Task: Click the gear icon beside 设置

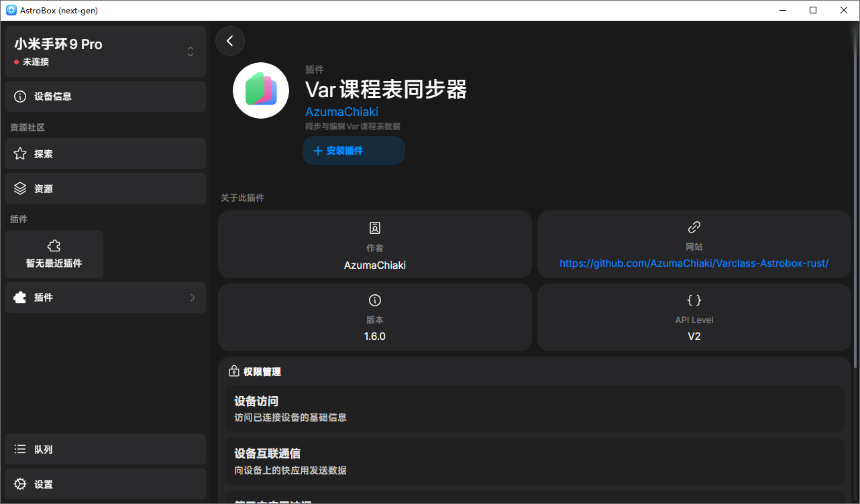Action: tap(20, 484)
